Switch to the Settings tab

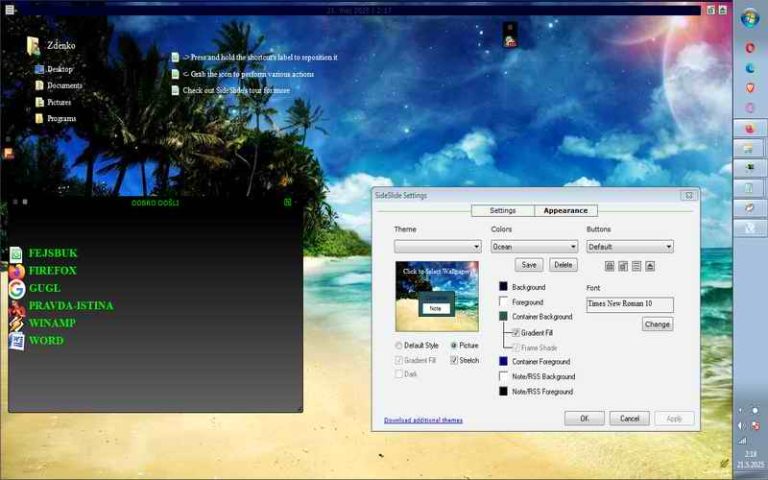point(502,211)
